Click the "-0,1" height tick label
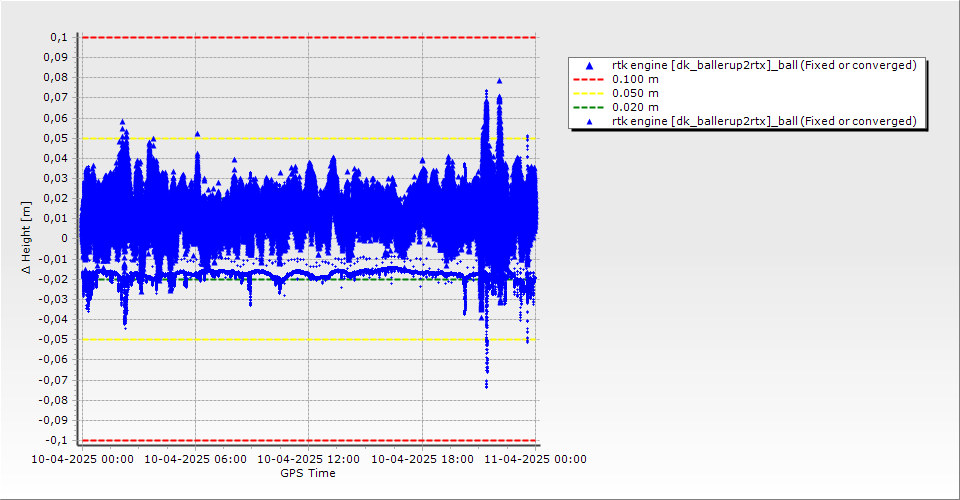960x500 pixels. click(x=57, y=441)
